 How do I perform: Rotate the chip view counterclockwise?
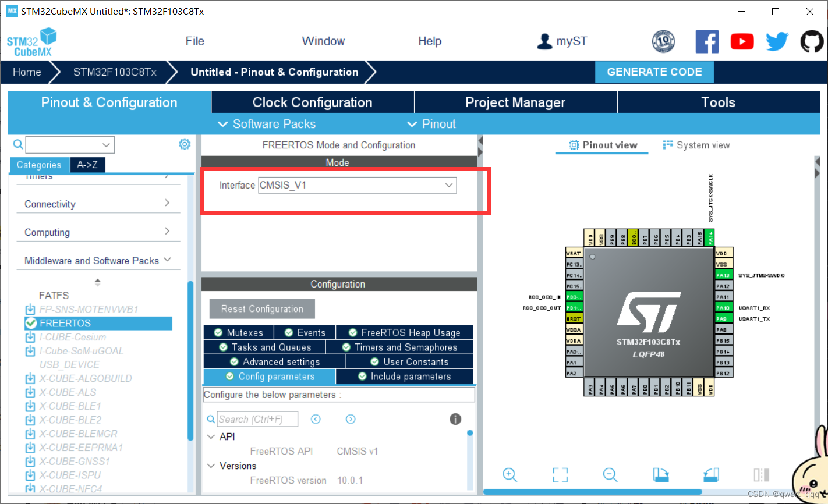tap(711, 475)
